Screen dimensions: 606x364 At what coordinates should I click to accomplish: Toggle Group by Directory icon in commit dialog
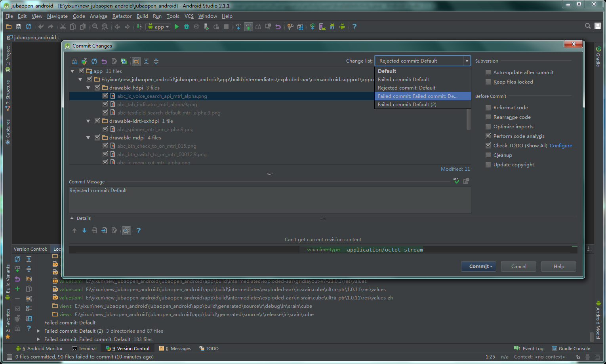pyautogui.click(x=136, y=61)
